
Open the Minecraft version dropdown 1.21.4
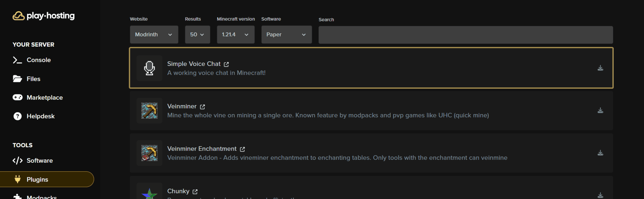click(236, 35)
